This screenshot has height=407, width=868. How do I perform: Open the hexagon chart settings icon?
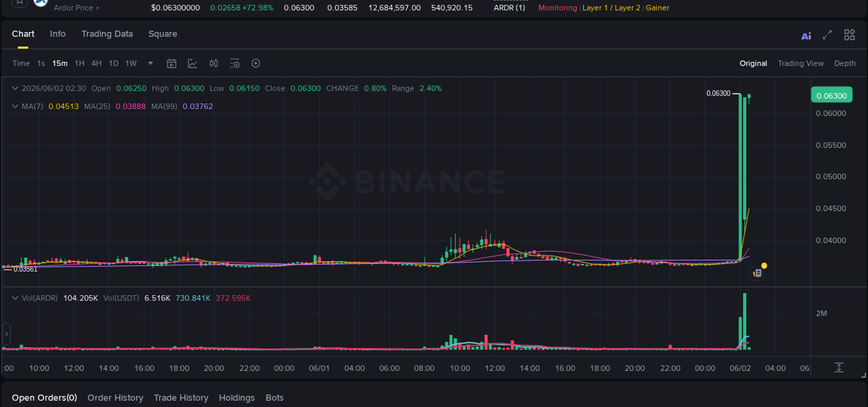click(x=256, y=63)
